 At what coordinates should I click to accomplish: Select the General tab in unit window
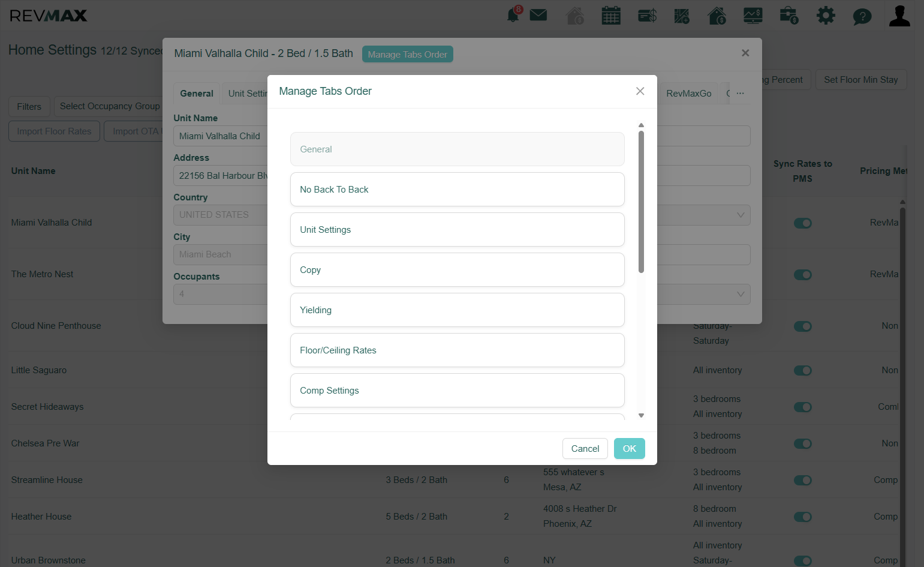197,94
